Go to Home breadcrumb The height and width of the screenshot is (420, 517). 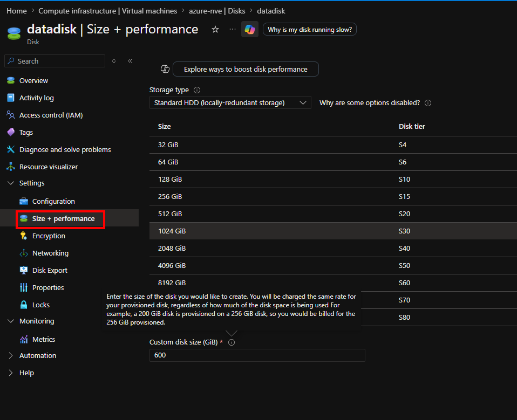pyautogui.click(x=17, y=11)
